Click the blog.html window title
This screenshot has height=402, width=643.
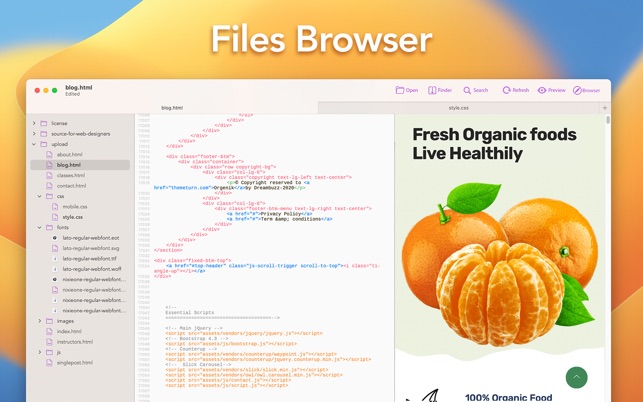79,87
